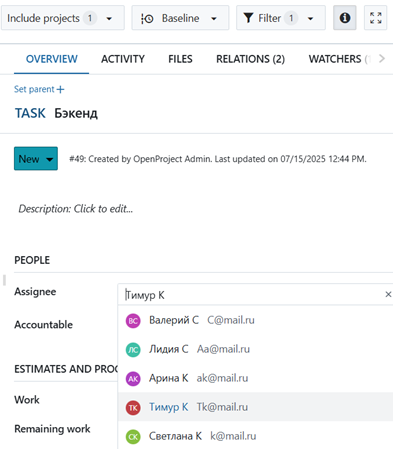
Task: Show more tabs with right chevron
Action: (x=382, y=59)
